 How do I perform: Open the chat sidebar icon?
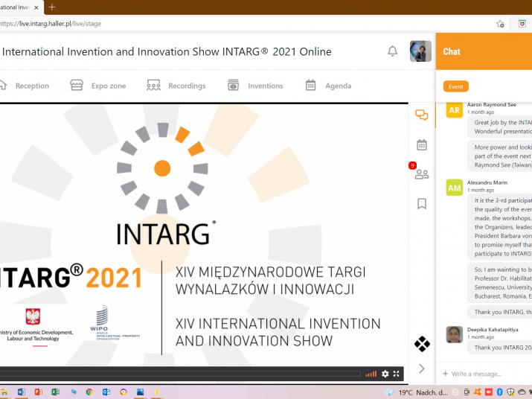click(x=422, y=115)
